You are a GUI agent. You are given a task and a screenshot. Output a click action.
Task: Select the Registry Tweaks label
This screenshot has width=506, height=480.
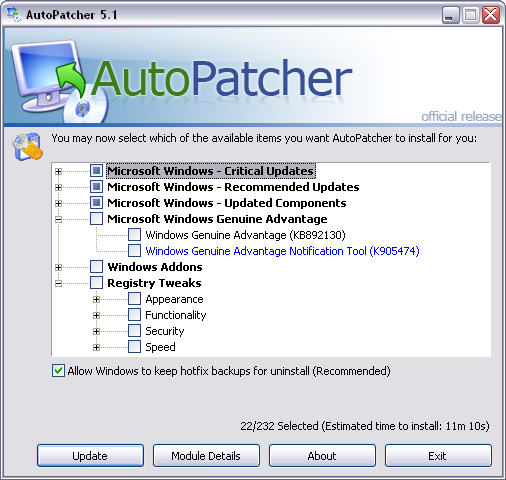[154, 283]
